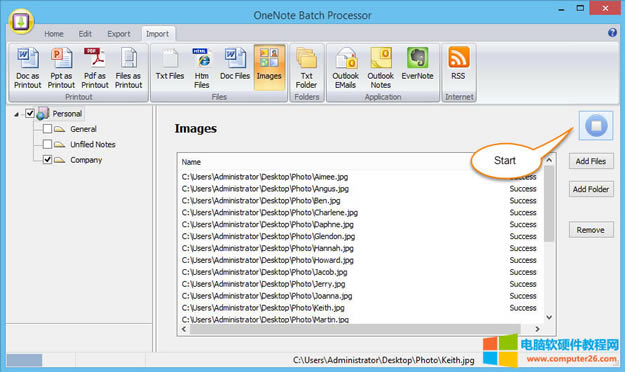
Task: Select Doc as Printout import option
Action: click(x=28, y=68)
